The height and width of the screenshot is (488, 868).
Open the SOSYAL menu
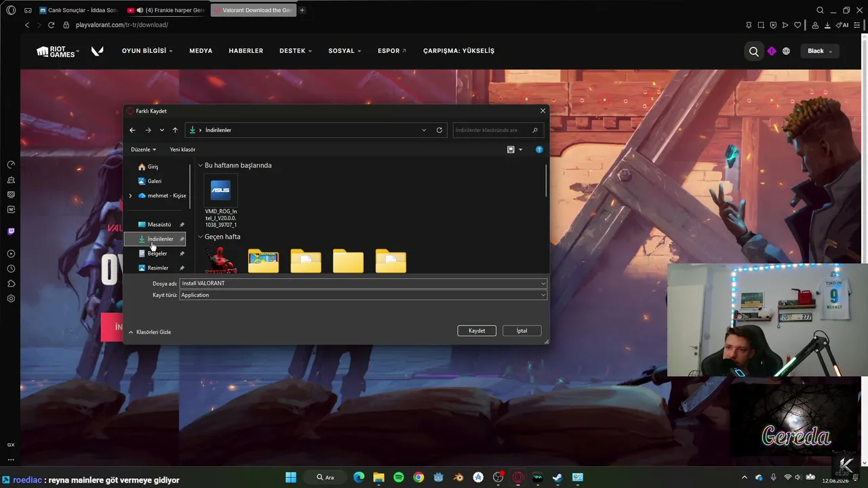point(345,51)
